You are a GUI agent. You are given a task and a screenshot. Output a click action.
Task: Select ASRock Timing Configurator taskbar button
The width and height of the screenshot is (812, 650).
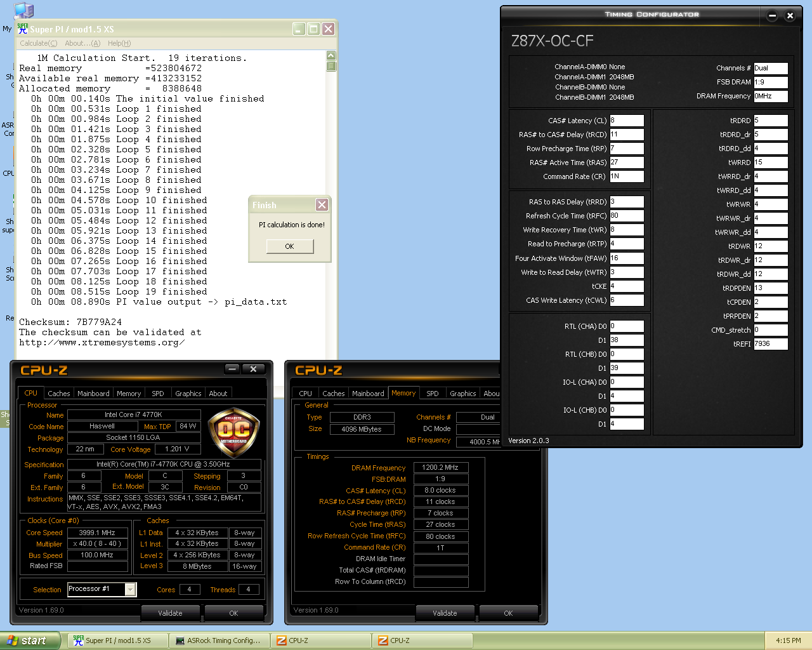(219, 640)
